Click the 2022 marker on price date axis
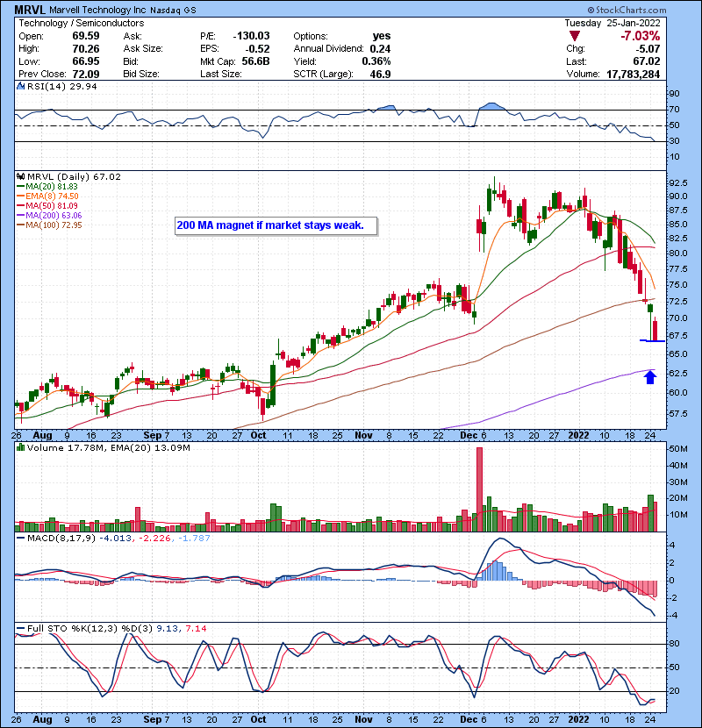 click(579, 434)
